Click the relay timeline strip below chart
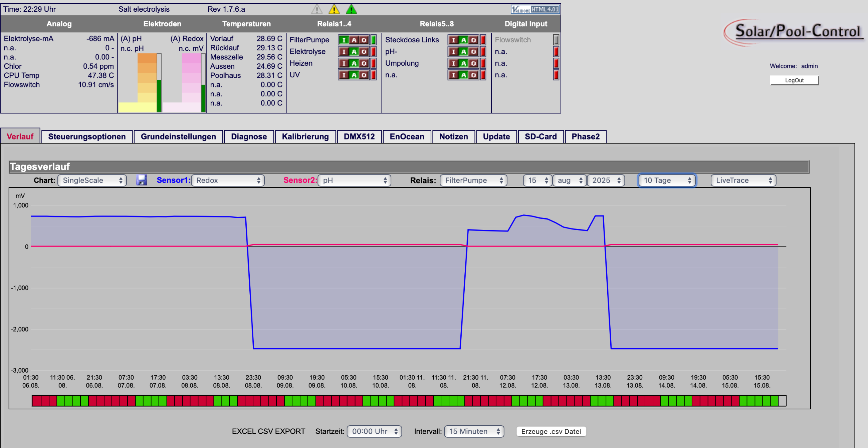This screenshot has width=868, height=448. pyautogui.click(x=409, y=401)
